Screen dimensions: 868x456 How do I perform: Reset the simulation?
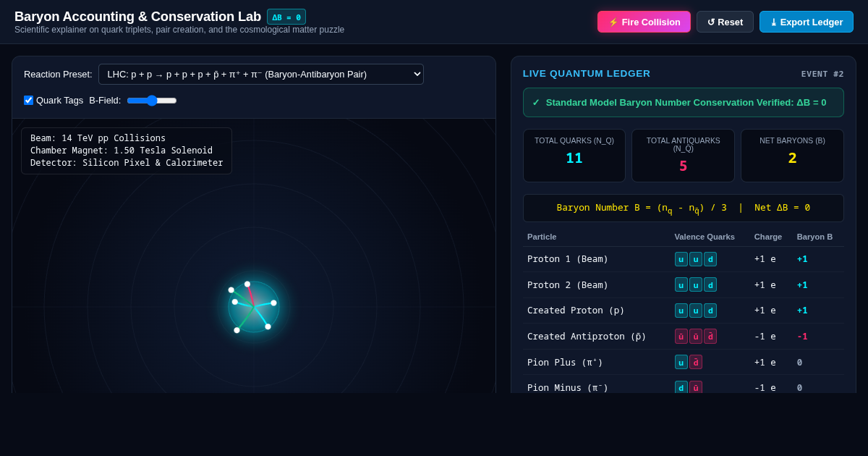[725, 22]
